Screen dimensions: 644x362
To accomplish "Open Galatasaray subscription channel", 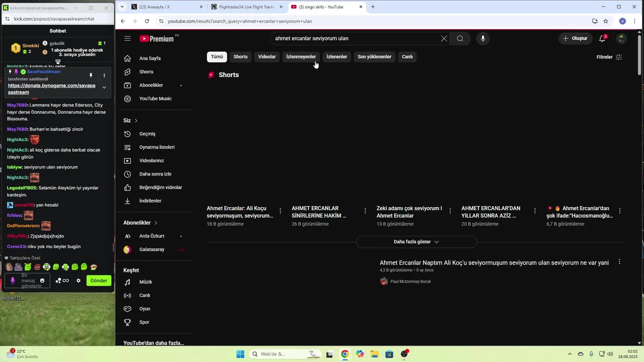I will (152, 250).
